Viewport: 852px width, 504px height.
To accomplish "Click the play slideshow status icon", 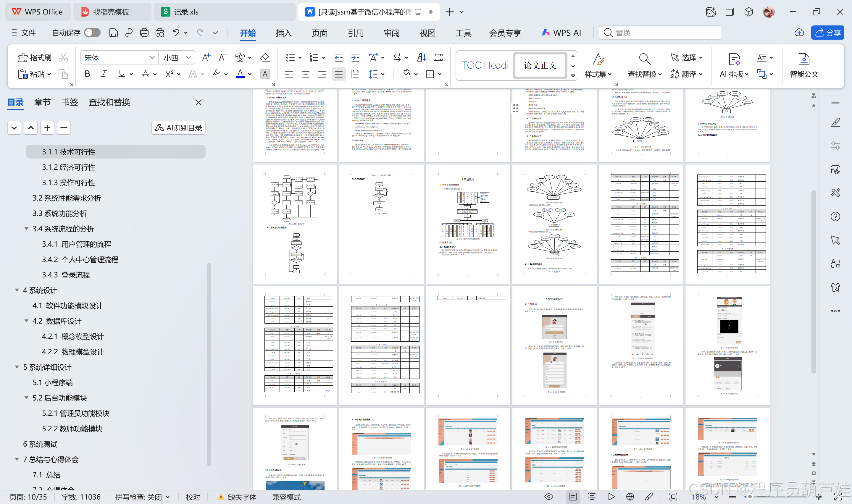I will pyautogui.click(x=611, y=497).
